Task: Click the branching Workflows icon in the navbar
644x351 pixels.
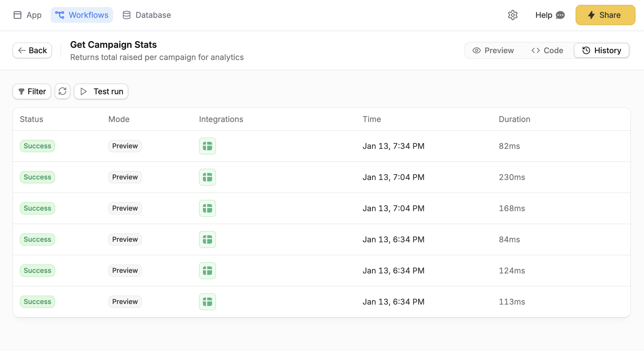Action: tap(60, 15)
